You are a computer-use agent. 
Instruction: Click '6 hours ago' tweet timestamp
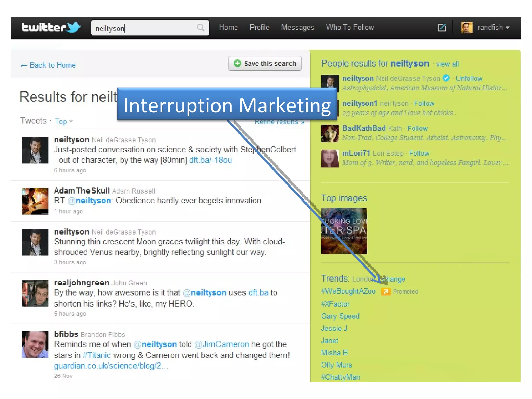coord(70,170)
